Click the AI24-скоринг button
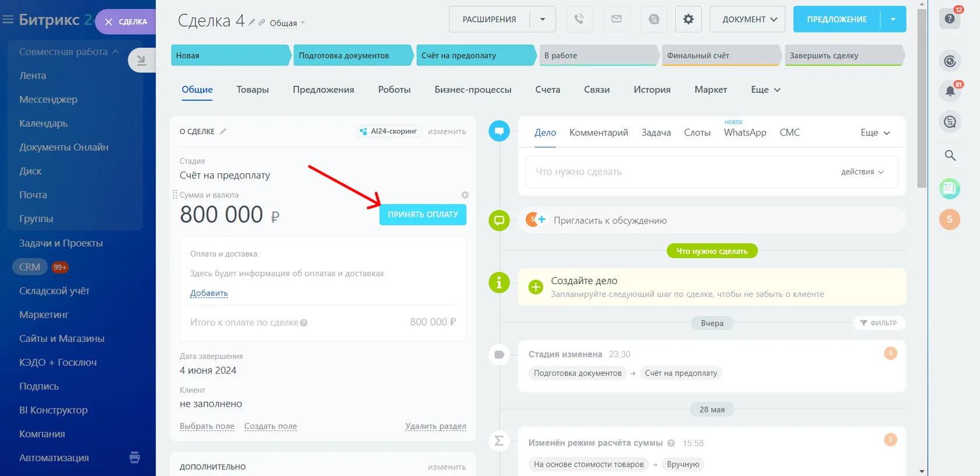This screenshot has height=476, width=980. coord(388,131)
